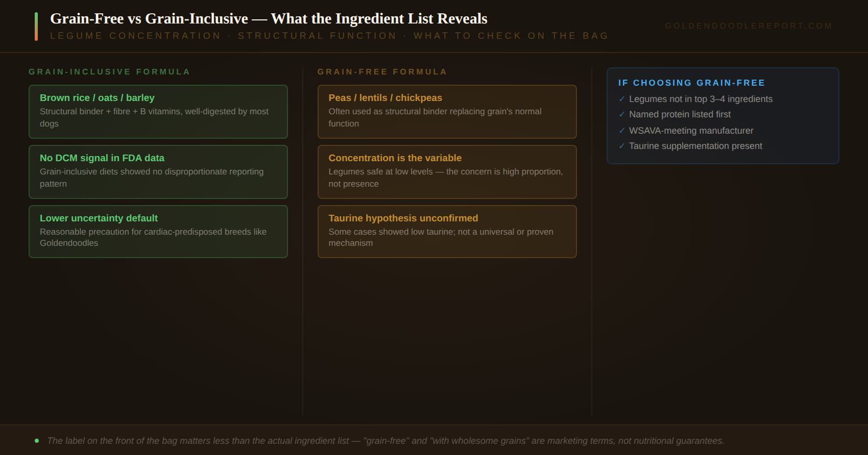
Task: Click checkmark beside Named protein listed first
Action: click(621, 114)
